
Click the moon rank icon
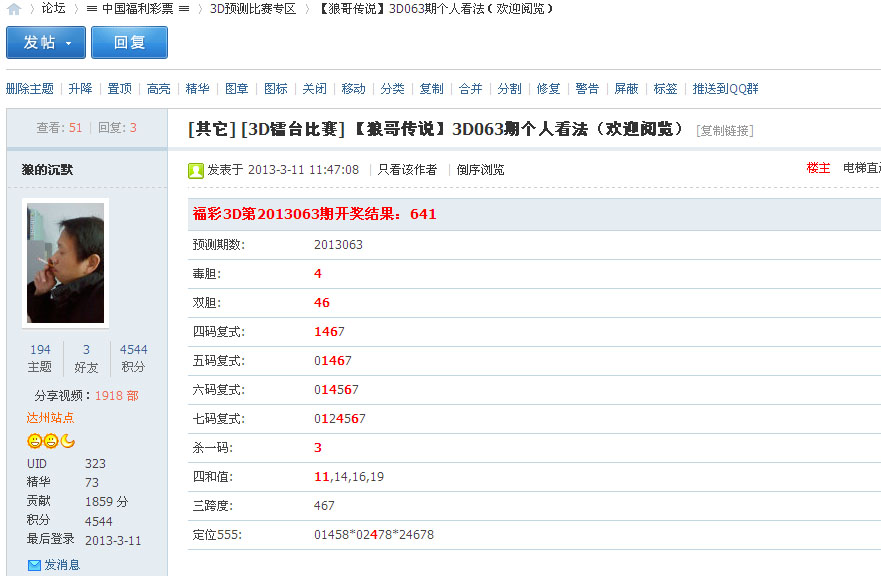click(x=67, y=441)
